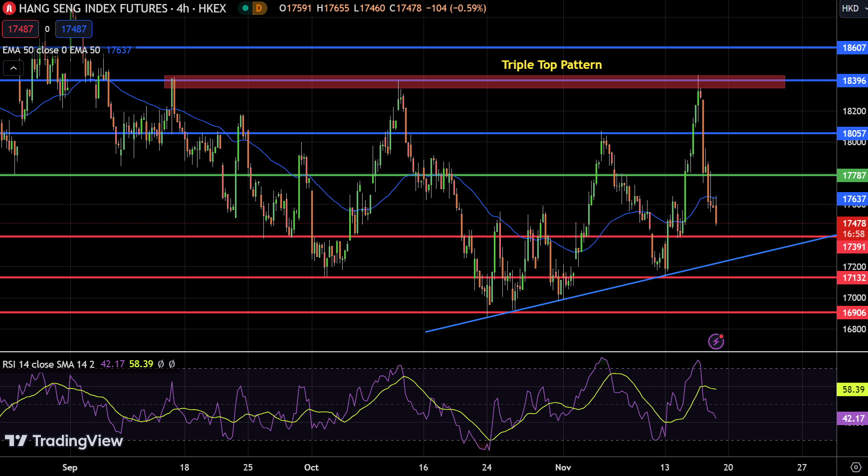Collapse the indicator legend with the chevron button
The image size is (868, 476).
coord(13,68)
